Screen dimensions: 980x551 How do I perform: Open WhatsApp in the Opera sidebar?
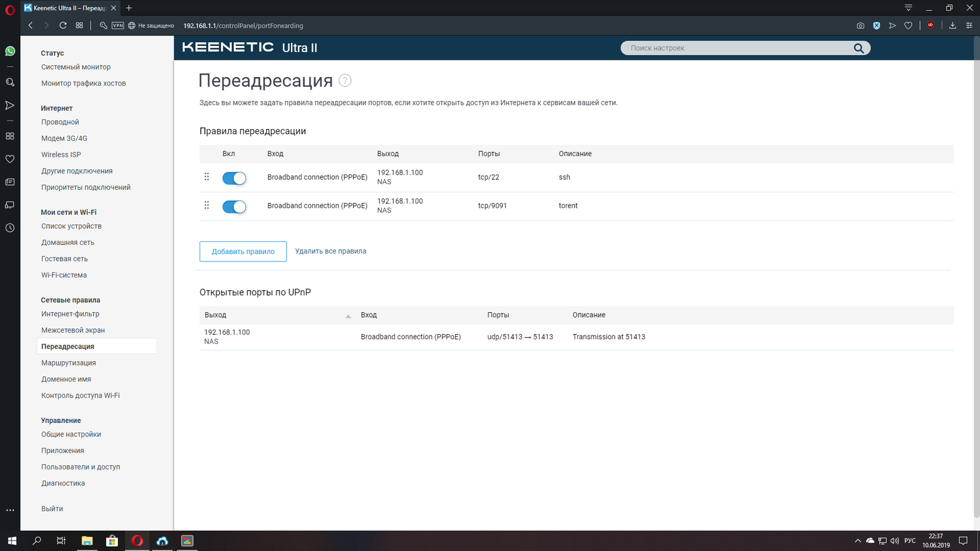click(10, 51)
